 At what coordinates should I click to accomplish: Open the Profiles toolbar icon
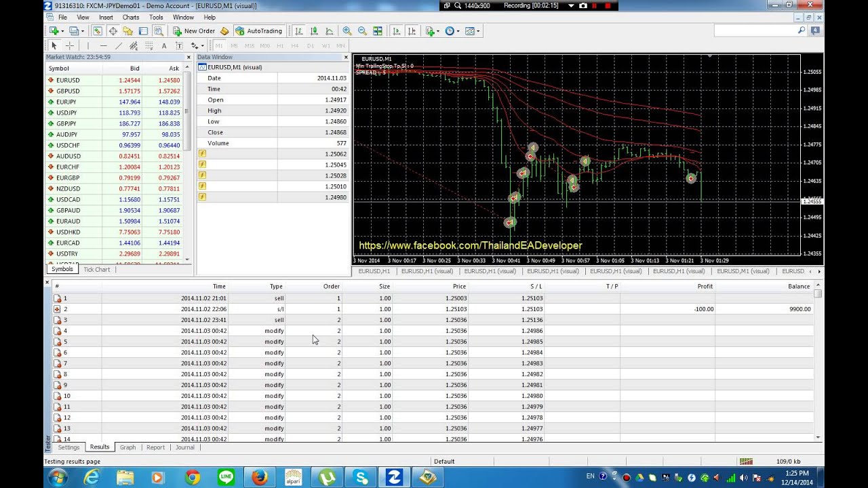pyautogui.click(x=75, y=30)
